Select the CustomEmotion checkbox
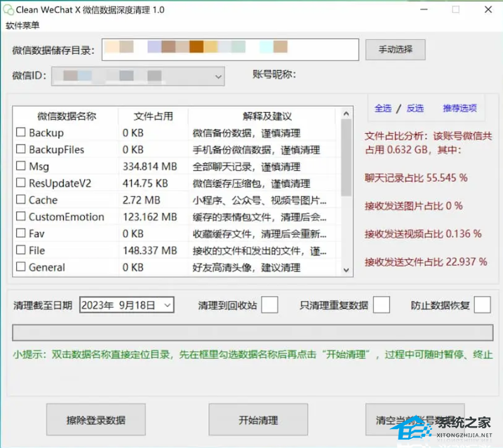This screenshot has width=503, height=448. tap(21, 217)
